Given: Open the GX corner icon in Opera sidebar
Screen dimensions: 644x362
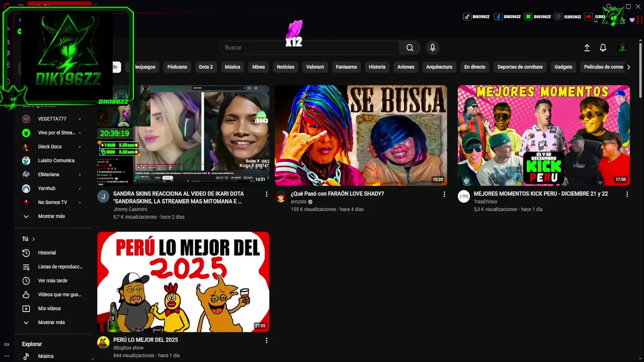Looking at the screenshot, I should [7, 344].
